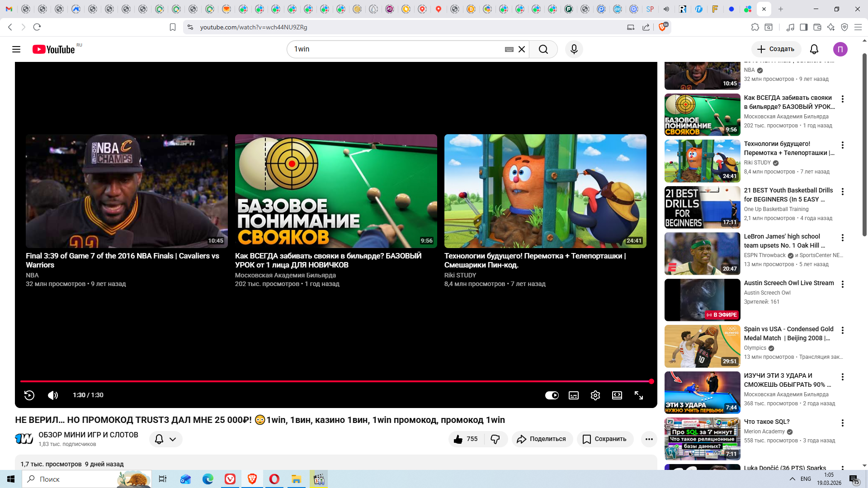Expand the subscription notification dropdown
Image resolution: width=868 pixels, height=488 pixels.
(172, 439)
